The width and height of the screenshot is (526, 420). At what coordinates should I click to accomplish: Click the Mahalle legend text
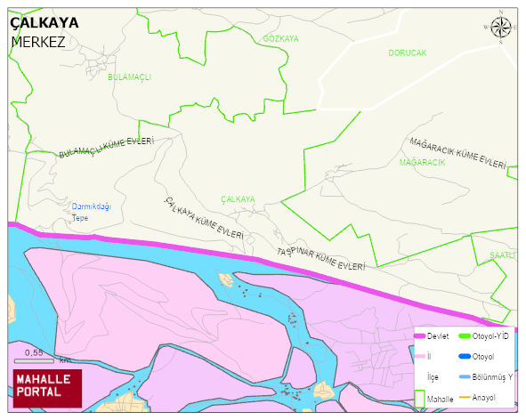pos(440,400)
